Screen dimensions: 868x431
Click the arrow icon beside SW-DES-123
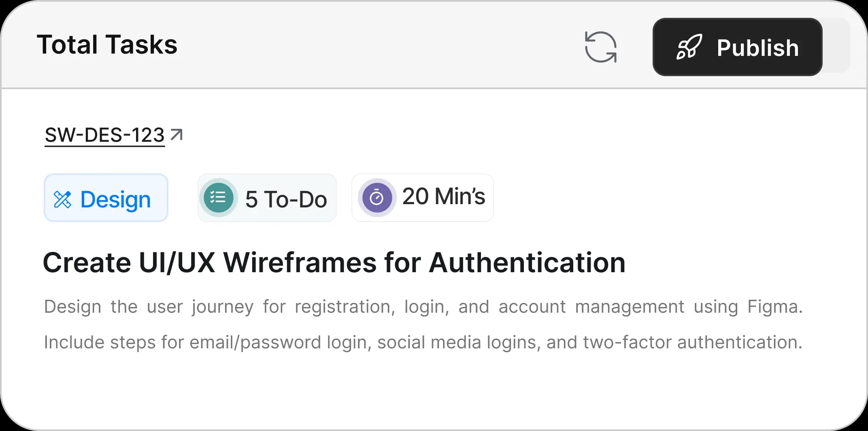point(177,134)
